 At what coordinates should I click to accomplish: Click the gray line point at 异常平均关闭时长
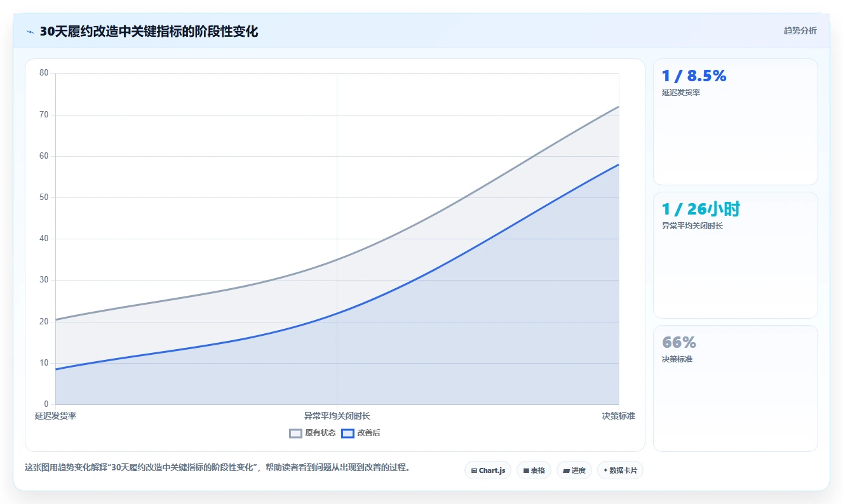tap(337, 260)
